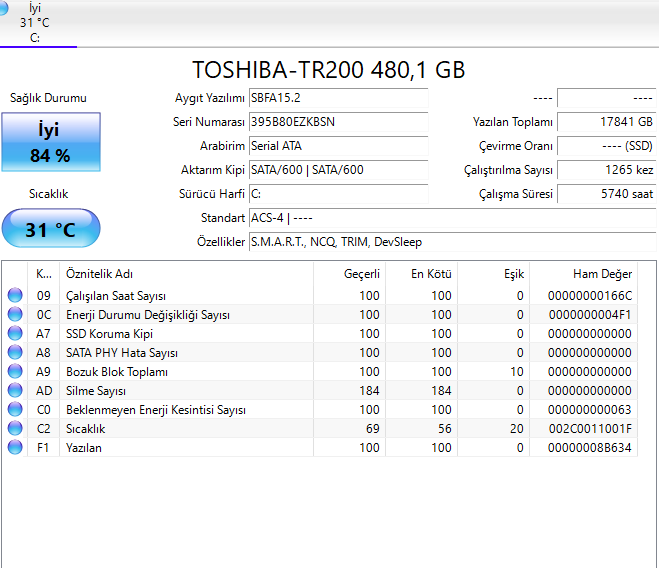Click the Standart field ACS-4
This screenshot has width=659, height=568.
[x=452, y=218]
